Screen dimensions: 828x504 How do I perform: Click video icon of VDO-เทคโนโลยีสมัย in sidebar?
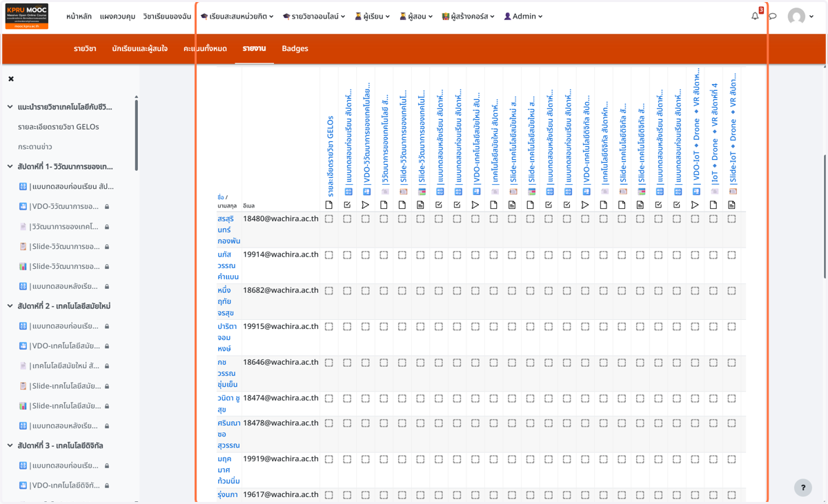tap(23, 346)
